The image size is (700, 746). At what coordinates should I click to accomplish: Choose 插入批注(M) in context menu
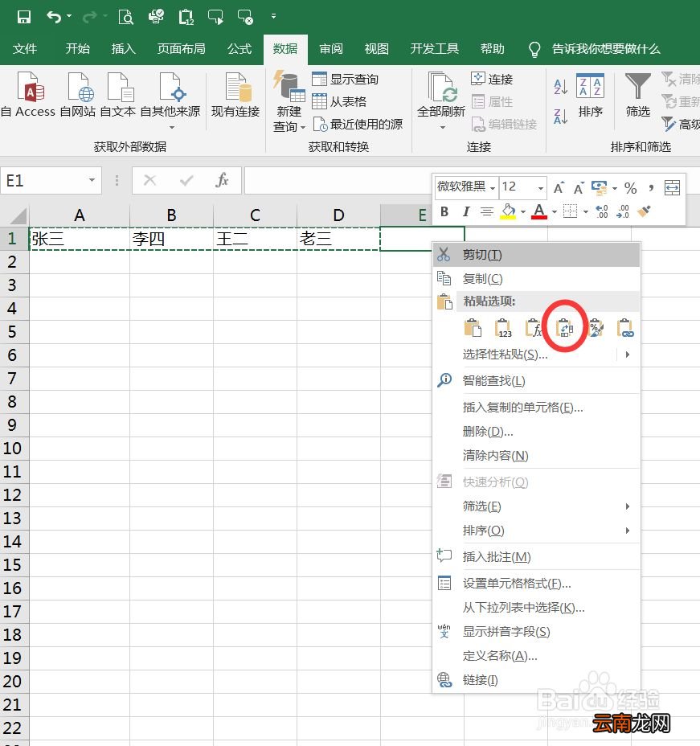tap(536, 556)
